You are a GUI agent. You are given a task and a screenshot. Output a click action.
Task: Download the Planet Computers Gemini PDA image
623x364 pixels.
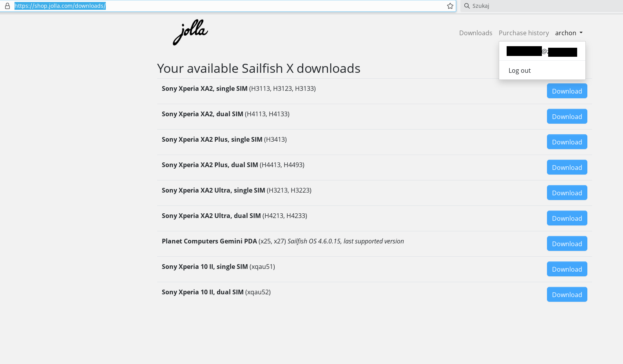[567, 243]
